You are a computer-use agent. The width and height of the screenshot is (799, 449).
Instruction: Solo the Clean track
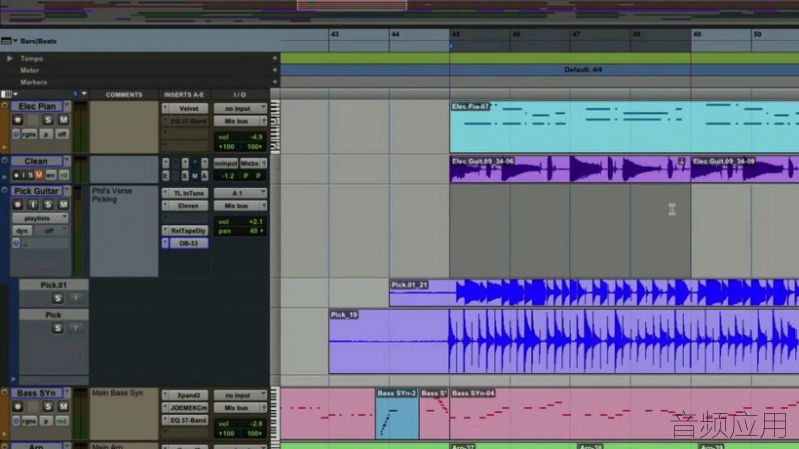31,175
